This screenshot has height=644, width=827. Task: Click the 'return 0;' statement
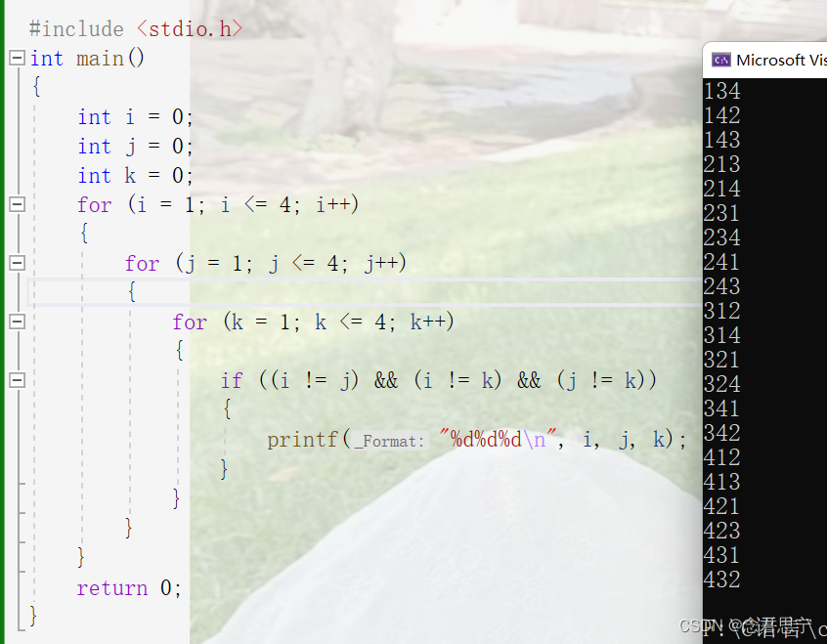(x=129, y=587)
